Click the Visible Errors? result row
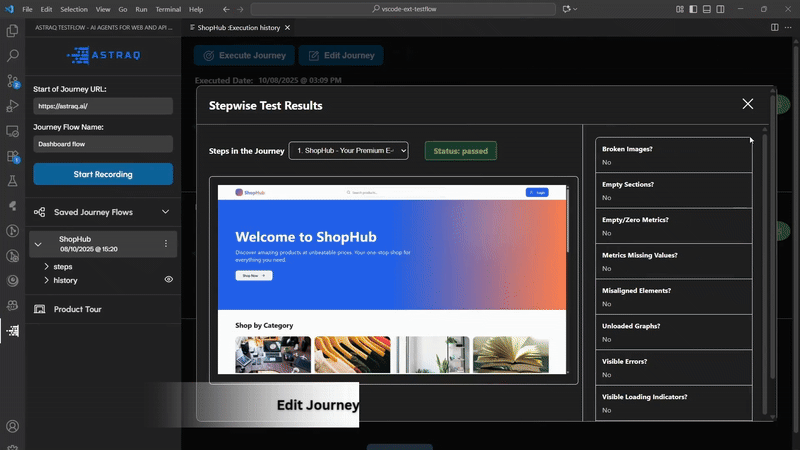The width and height of the screenshot is (800, 450). pos(673,367)
